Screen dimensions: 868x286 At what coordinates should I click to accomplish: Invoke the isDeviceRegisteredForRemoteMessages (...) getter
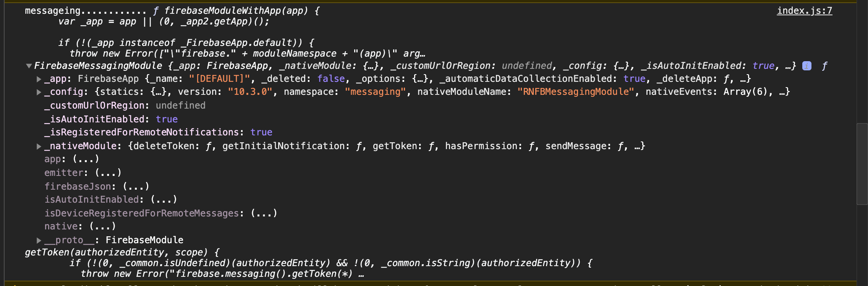coord(264,213)
